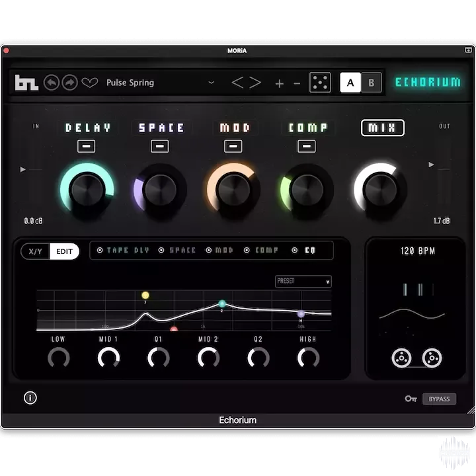Screen dimensions: 476x476
Task: Switch to EDIT view
Action: click(64, 251)
